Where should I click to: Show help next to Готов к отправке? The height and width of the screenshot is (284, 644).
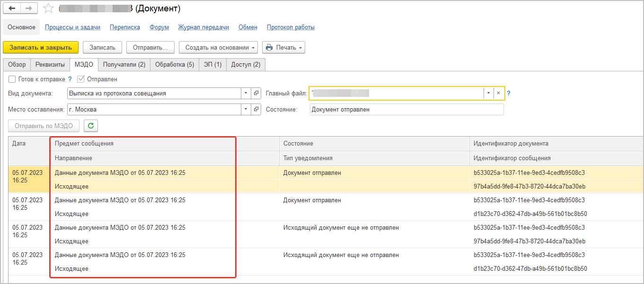click(x=70, y=79)
